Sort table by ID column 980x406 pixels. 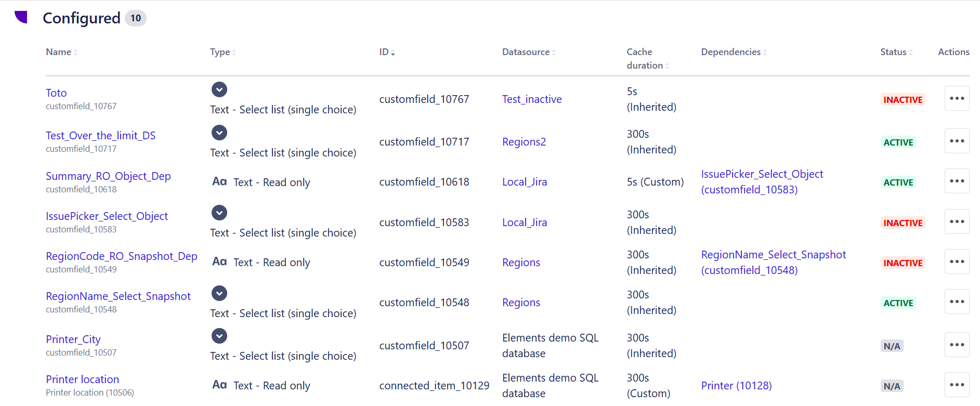pyautogui.click(x=387, y=52)
